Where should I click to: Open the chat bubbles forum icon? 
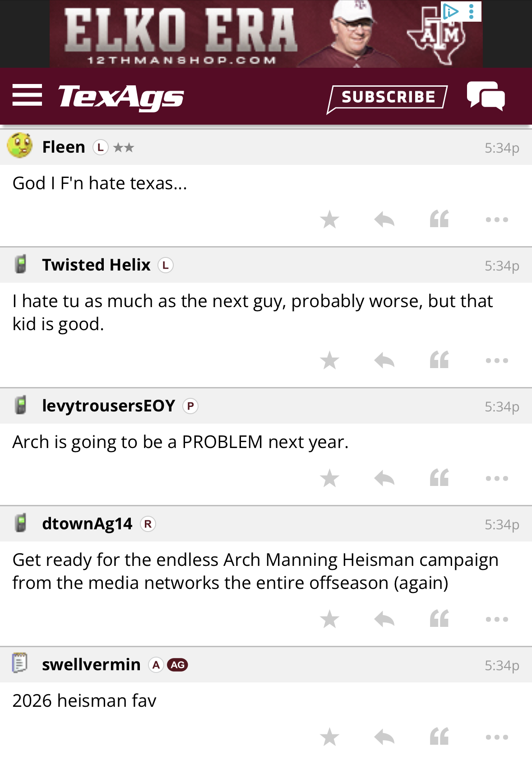486,96
